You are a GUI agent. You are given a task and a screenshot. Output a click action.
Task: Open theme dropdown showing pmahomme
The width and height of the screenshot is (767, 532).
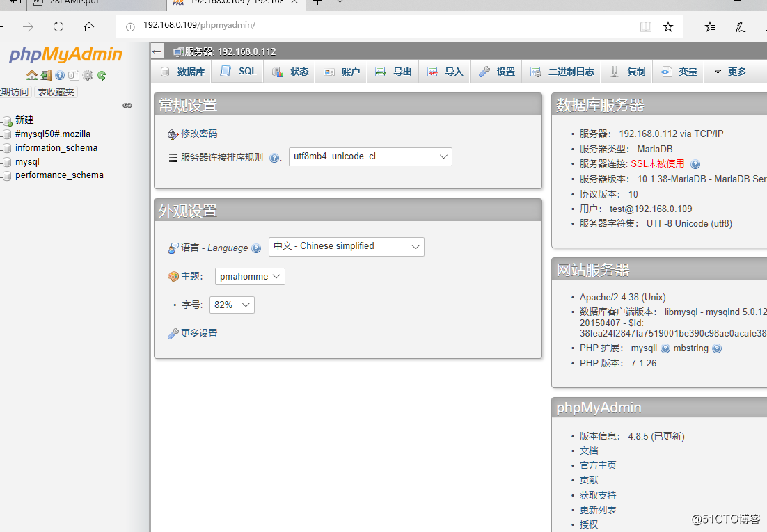click(x=250, y=276)
